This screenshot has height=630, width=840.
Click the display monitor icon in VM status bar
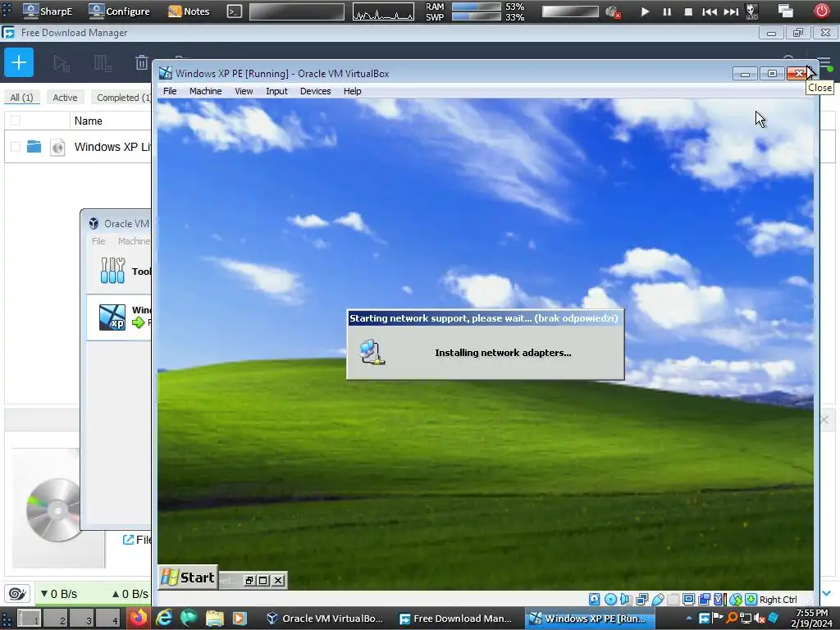coord(689,599)
